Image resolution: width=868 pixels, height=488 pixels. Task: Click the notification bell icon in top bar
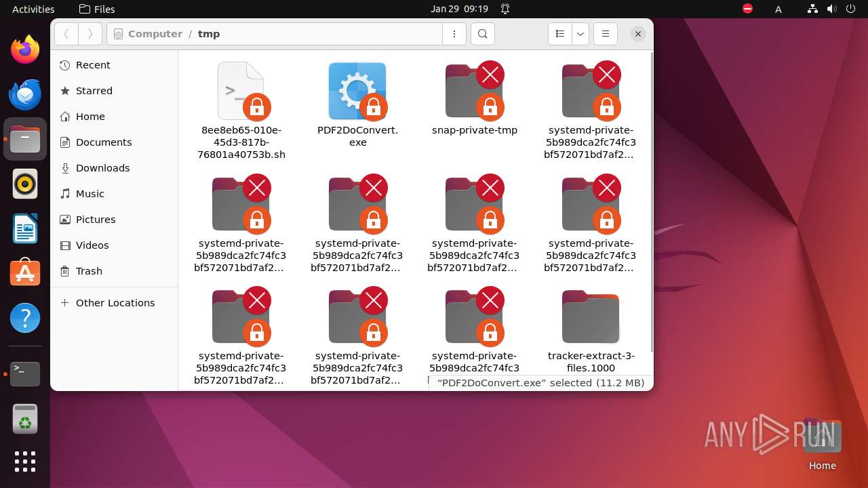coord(505,9)
